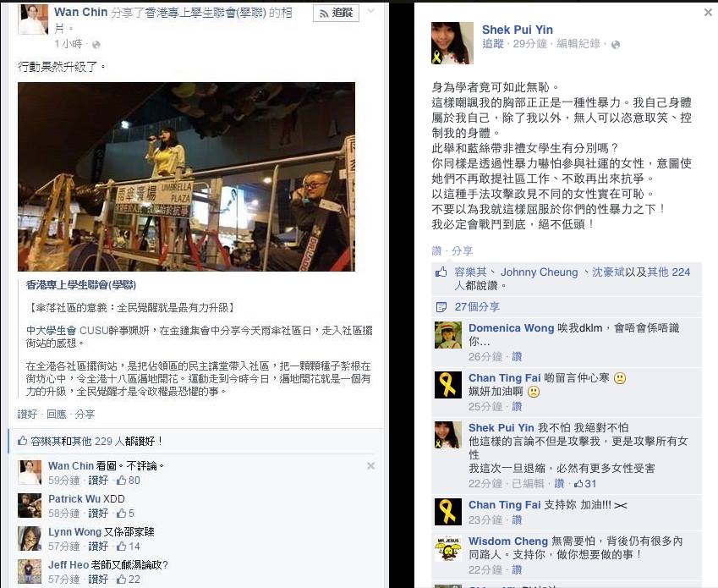Like Domenica Wong's comment with 讚

(517, 357)
